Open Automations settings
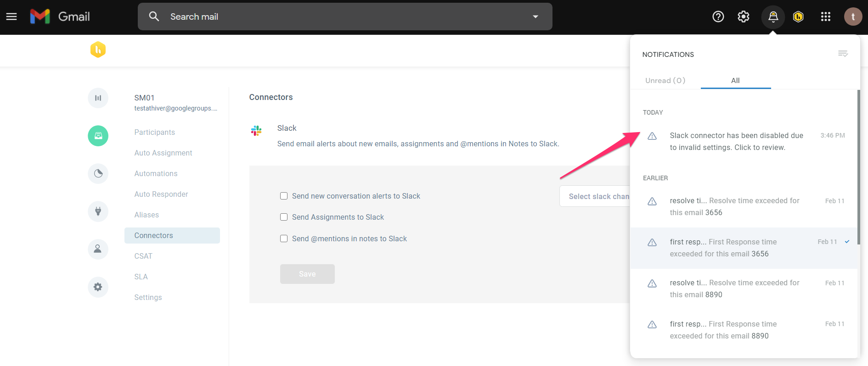The image size is (868, 366). point(156,173)
